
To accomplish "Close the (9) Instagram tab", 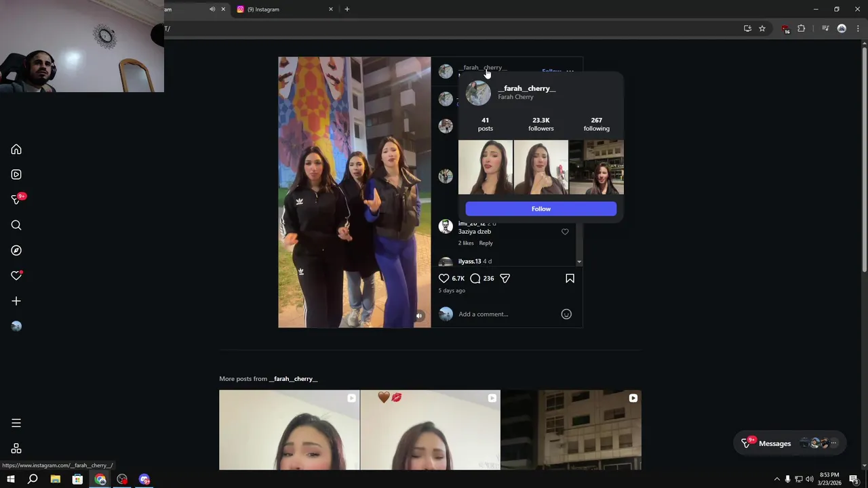I will tap(331, 9).
